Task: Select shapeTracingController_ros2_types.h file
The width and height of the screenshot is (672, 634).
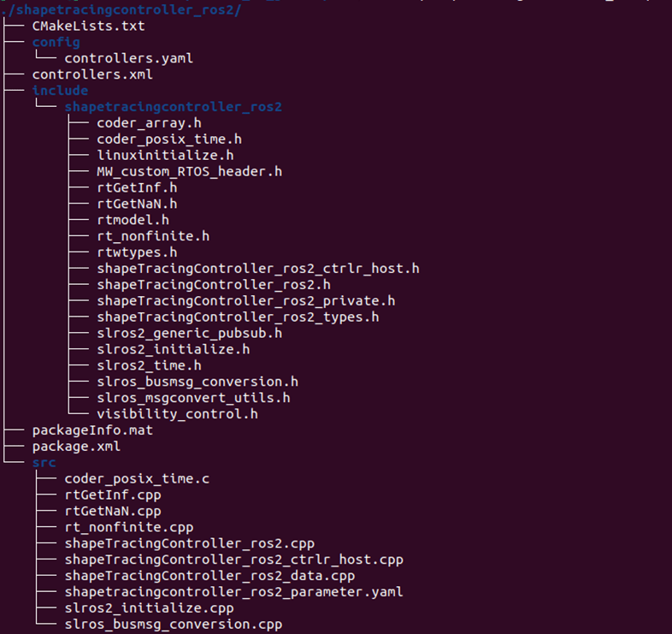Action: tap(238, 317)
